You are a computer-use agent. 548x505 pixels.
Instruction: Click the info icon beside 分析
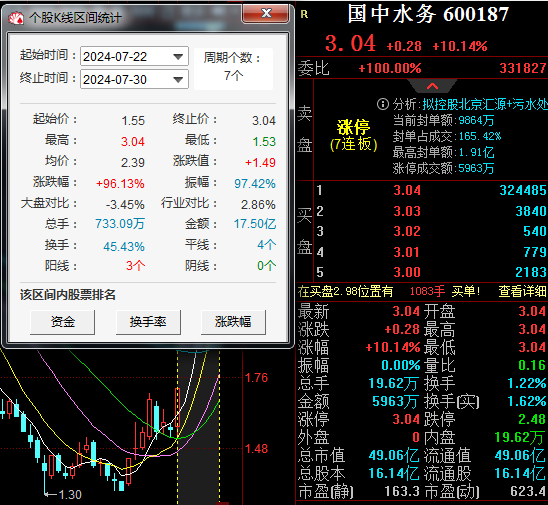tap(383, 104)
